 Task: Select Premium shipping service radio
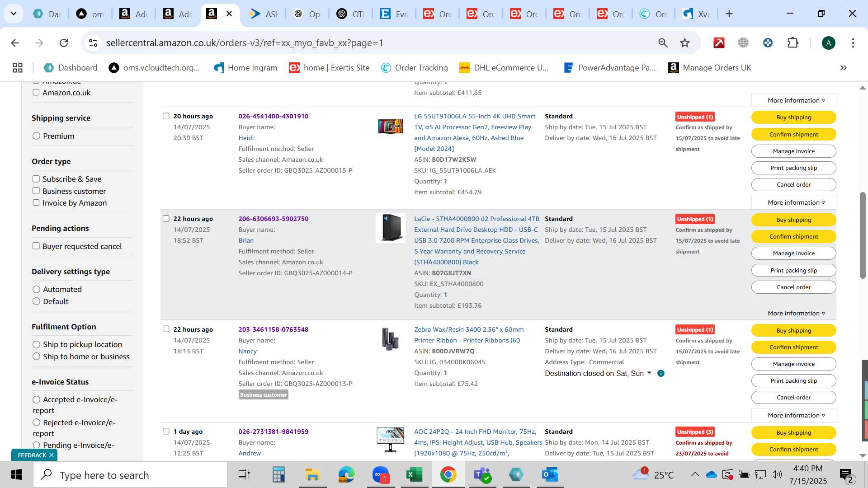[37, 136]
